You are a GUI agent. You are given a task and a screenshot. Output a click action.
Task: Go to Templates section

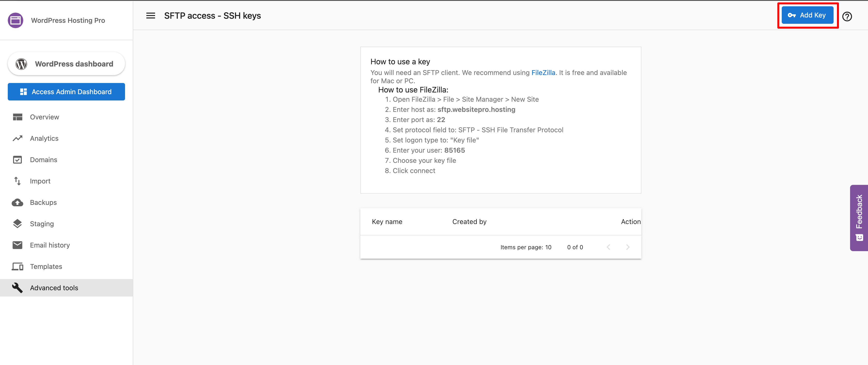point(46,266)
